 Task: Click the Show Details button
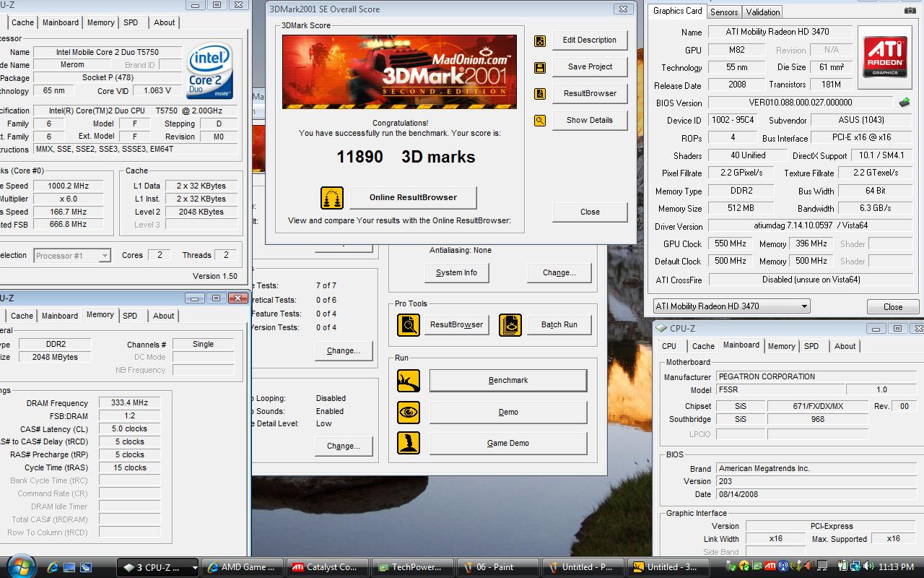click(590, 120)
